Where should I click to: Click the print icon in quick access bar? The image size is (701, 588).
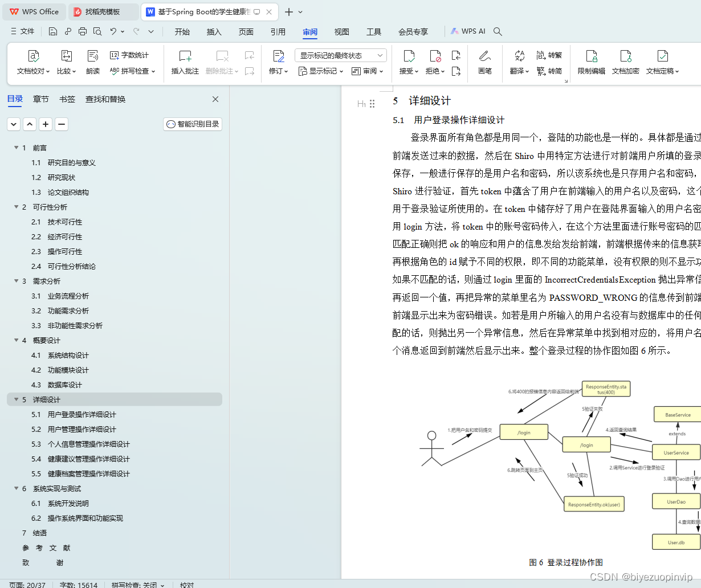pos(83,31)
